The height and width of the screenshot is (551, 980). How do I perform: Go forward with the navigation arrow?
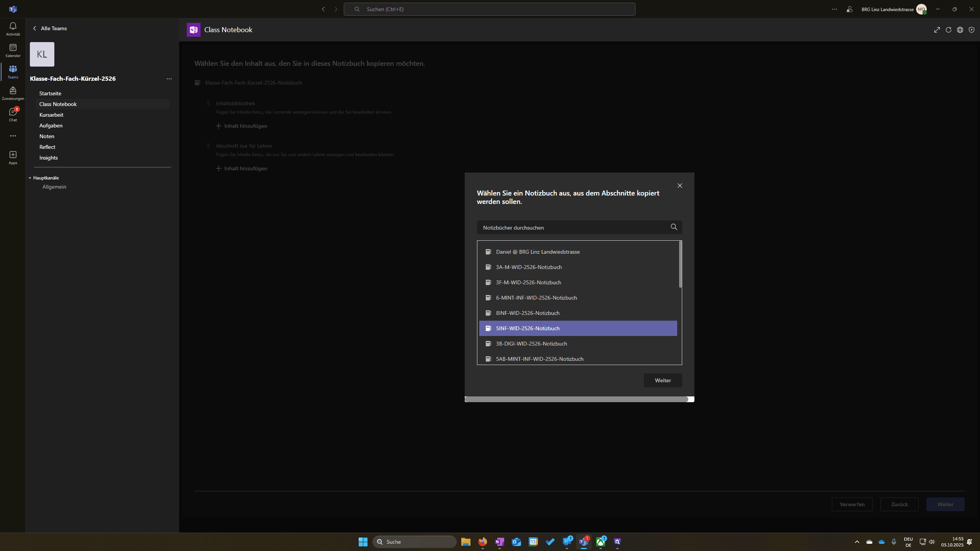tap(336, 9)
